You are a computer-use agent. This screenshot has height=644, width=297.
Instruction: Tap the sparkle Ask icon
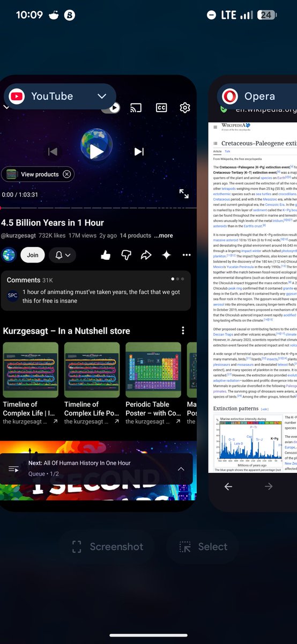point(166,255)
